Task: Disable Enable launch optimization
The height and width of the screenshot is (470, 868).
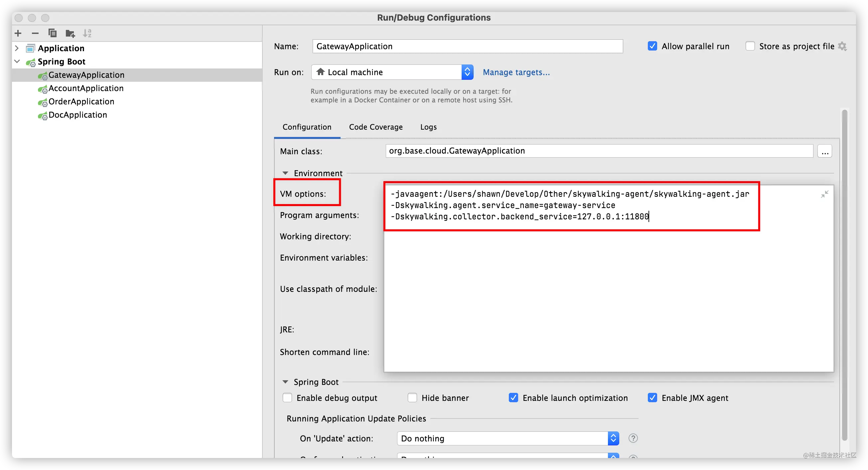Action: click(x=513, y=398)
